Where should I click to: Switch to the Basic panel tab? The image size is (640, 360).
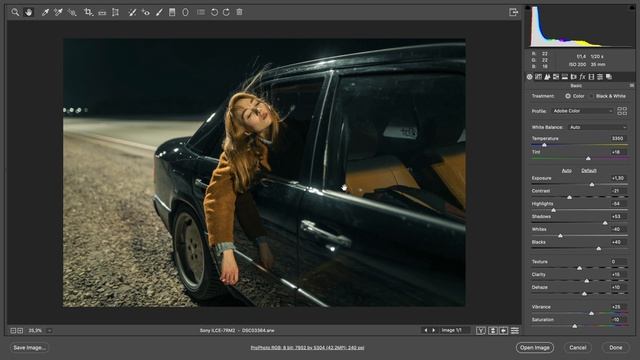(529, 77)
